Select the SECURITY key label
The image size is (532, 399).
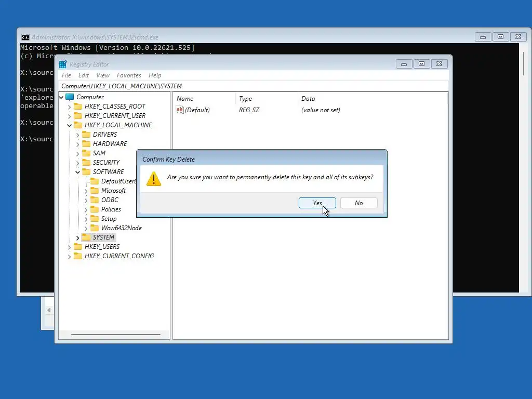click(x=106, y=163)
